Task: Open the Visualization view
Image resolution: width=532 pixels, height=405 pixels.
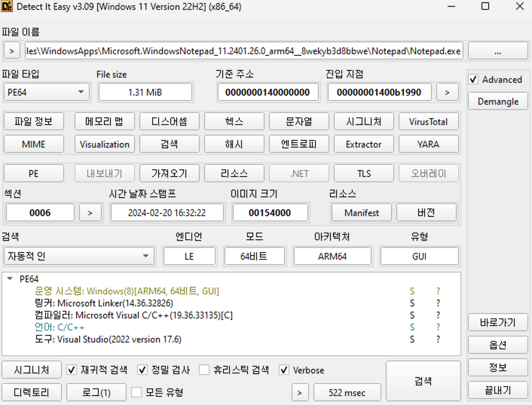Action: click(x=104, y=144)
